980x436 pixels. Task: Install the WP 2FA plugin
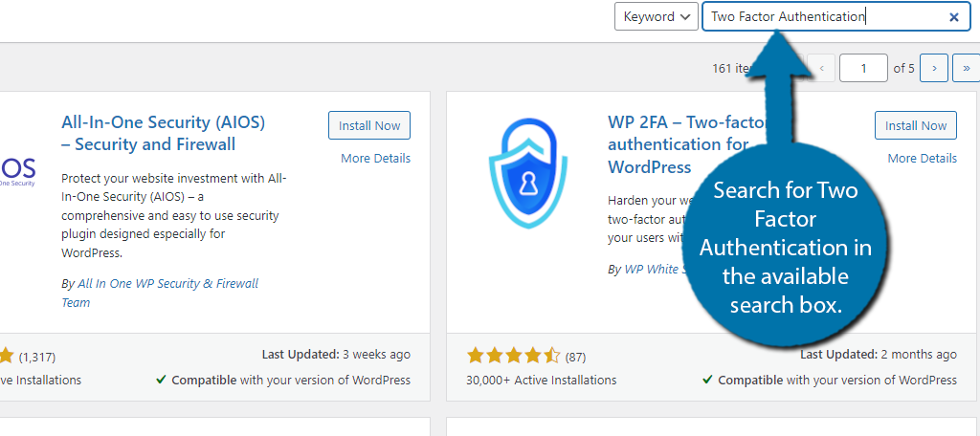916,125
